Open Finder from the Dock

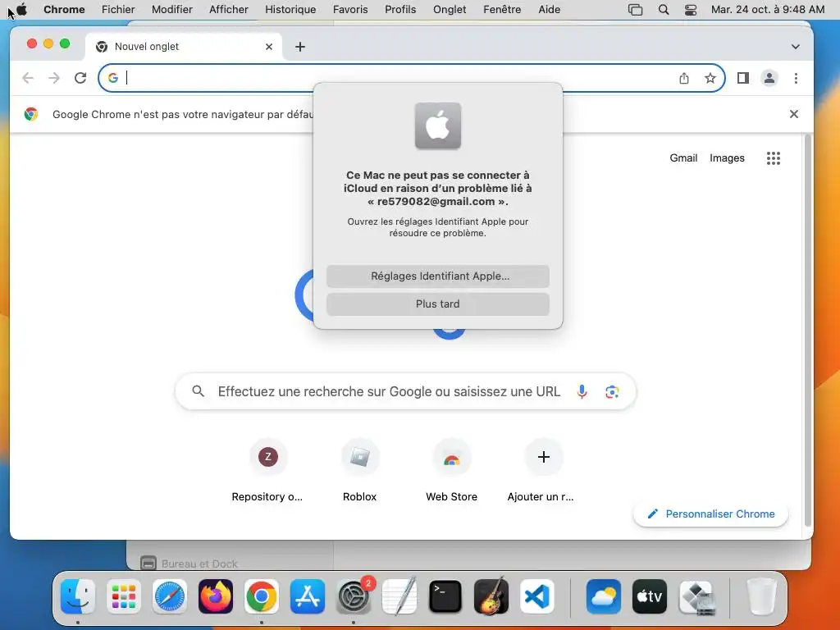coord(78,596)
